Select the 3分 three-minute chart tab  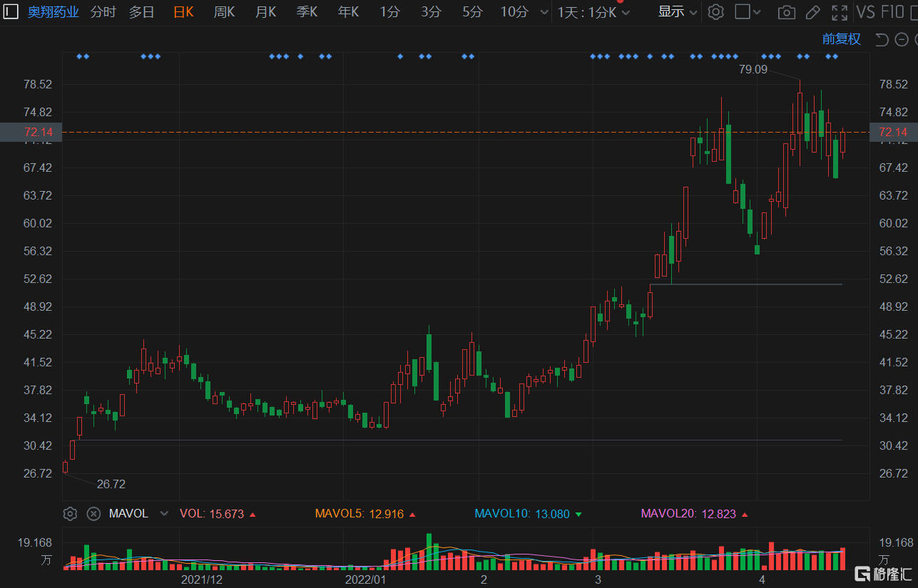(x=431, y=12)
